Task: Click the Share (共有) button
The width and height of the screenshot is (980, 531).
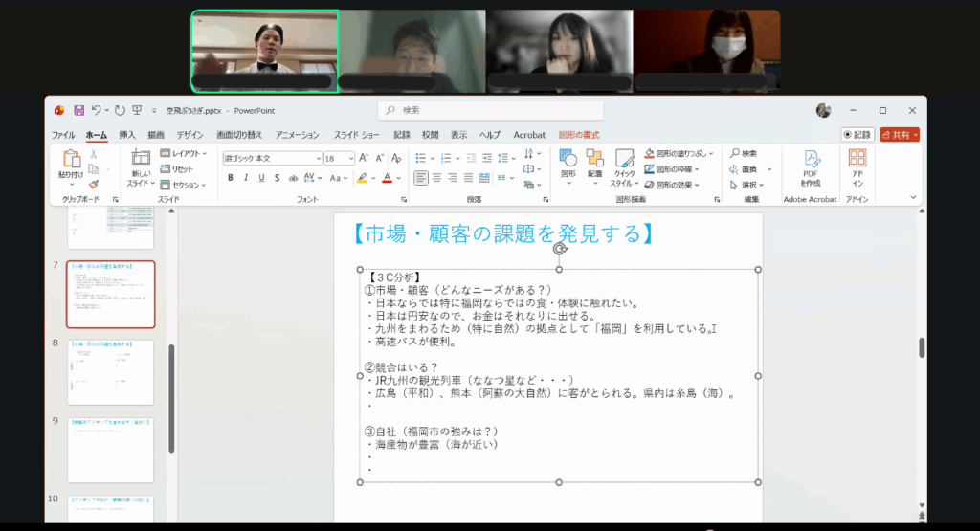Action: (x=900, y=135)
